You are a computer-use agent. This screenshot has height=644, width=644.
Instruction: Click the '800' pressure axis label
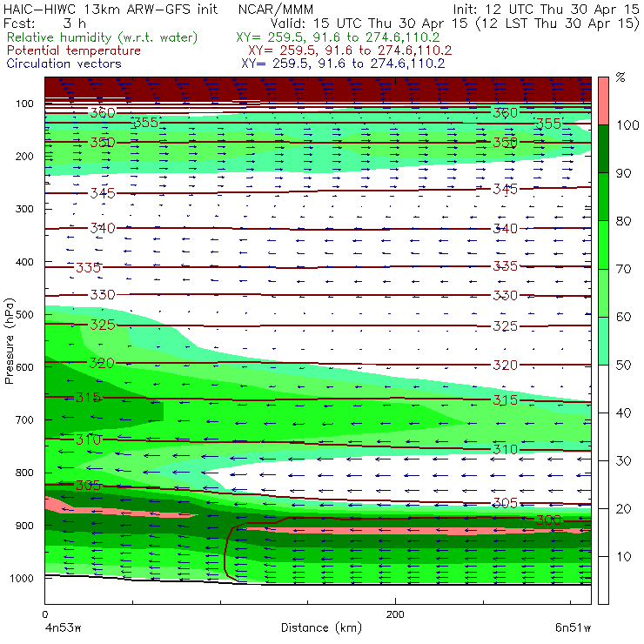pos(24,473)
